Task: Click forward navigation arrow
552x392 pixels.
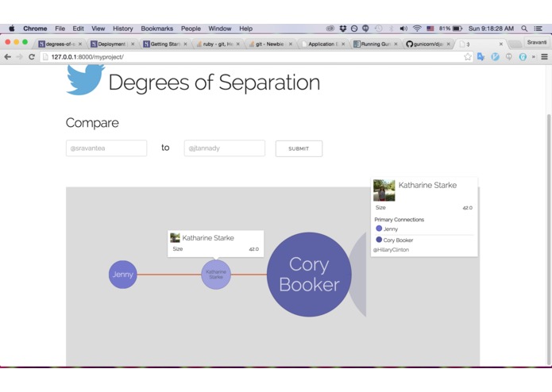Action: [x=19, y=56]
